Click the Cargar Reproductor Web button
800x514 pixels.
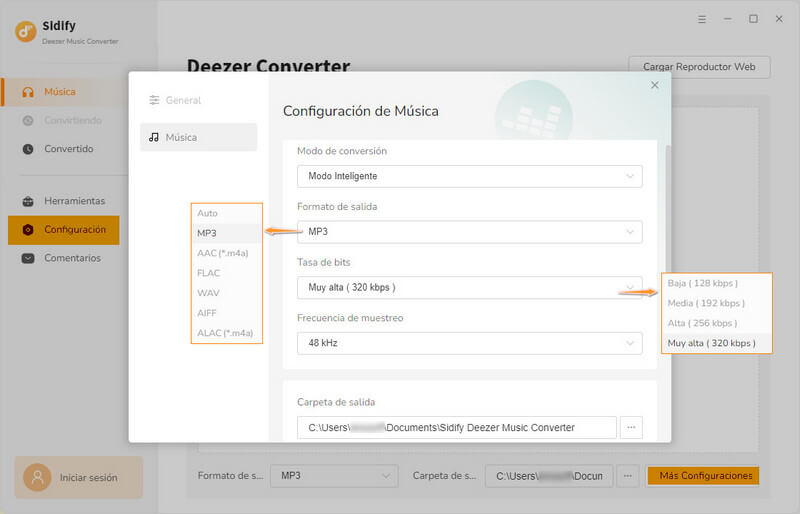(x=699, y=67)
